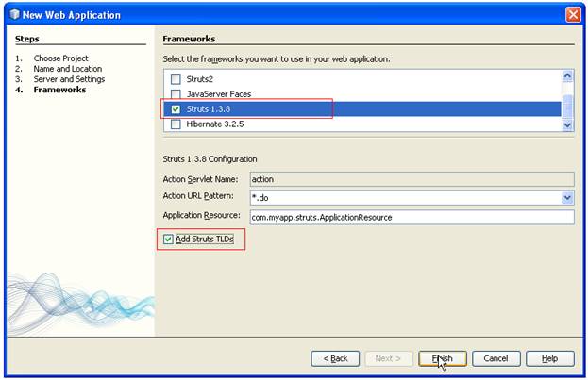588x380 pixels.
Task: Select the Struts 1.3.8 row label
Action: coord(209,109)
